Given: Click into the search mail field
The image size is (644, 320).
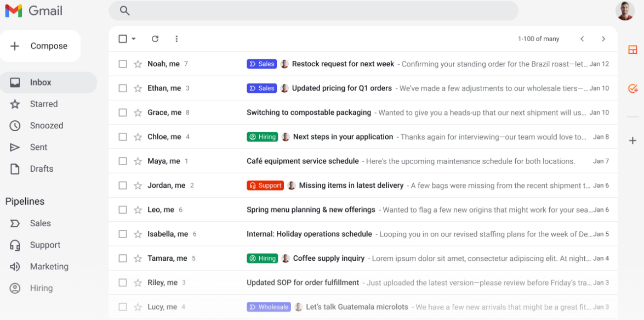Looking at the screenshot, I should click(314, 11).
